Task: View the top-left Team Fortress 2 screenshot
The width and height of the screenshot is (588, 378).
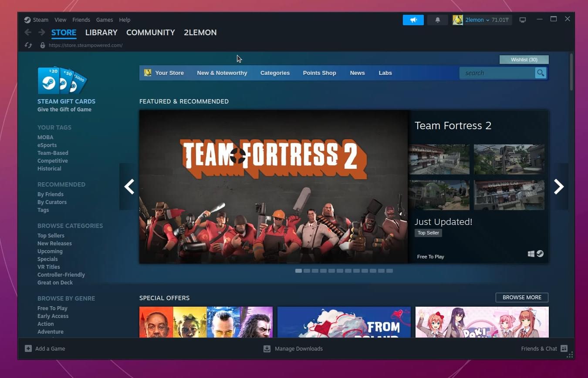Action: 439,159
